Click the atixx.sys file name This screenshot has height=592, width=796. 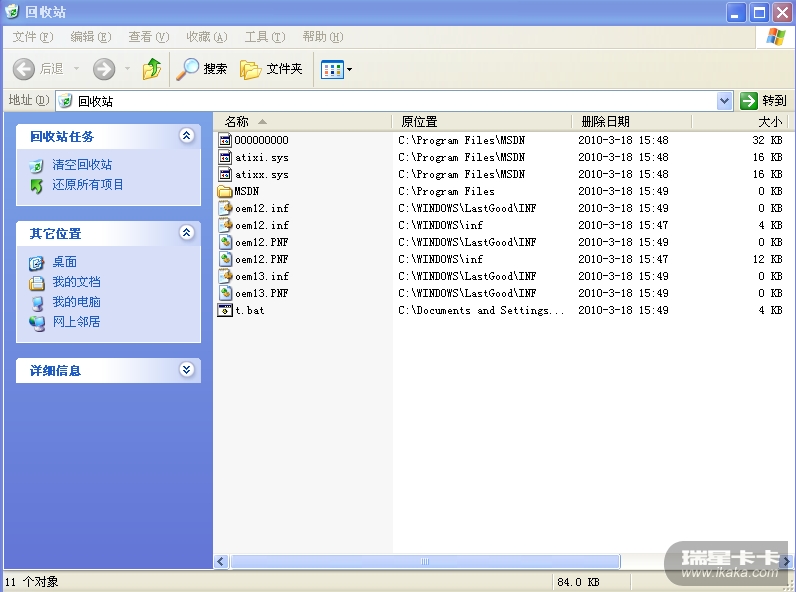click(x=261, y=175)
